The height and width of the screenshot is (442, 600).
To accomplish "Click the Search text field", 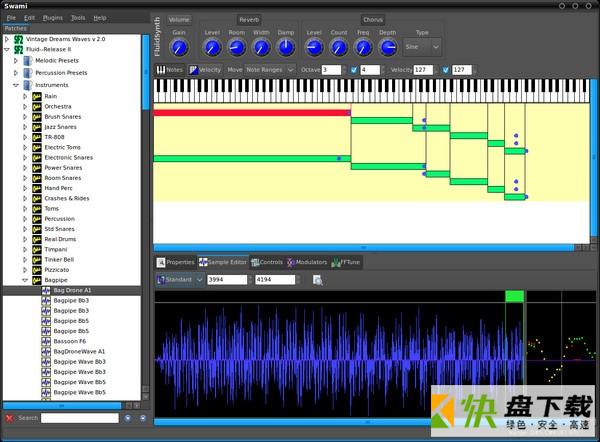I will click(x=80, y=418).
